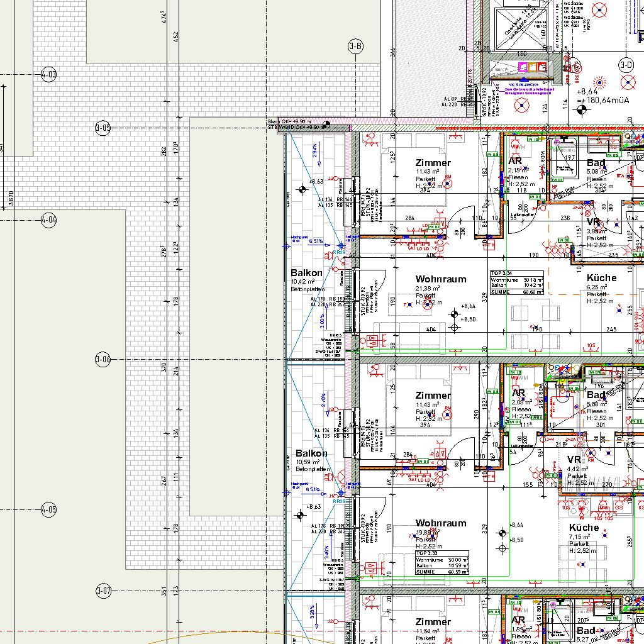This screenshot has width=644, height=644.
Task: Click the 4-05 axis marker circle
Action: [x=49, y=509]
